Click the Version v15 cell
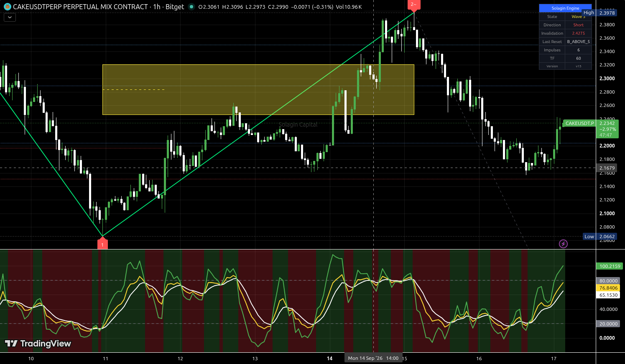Viewport: 625px width, 364px height. [x=578, y=66]
